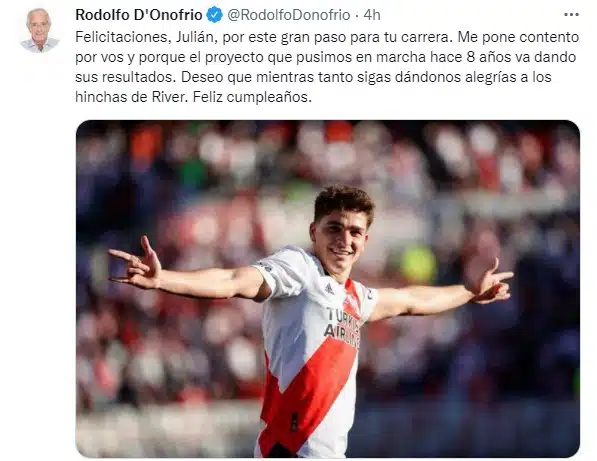Click the phrase 'Me pone contento'

pyautogui.click(x=518, y=37)
